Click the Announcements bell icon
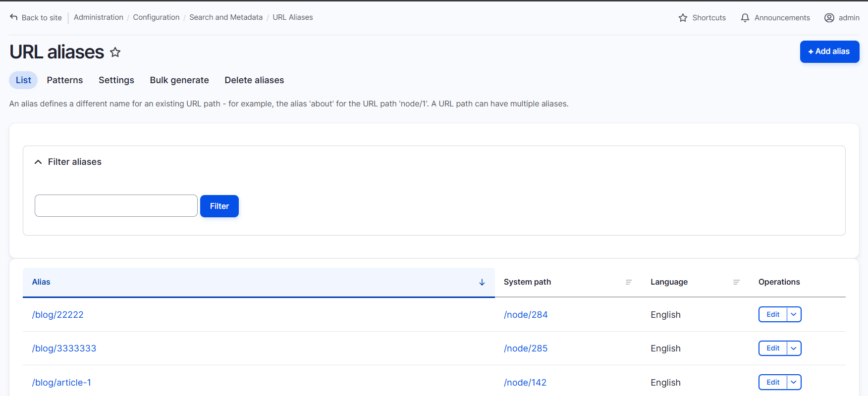This screenshot has height=396, width=868. (x=745, y=18)
